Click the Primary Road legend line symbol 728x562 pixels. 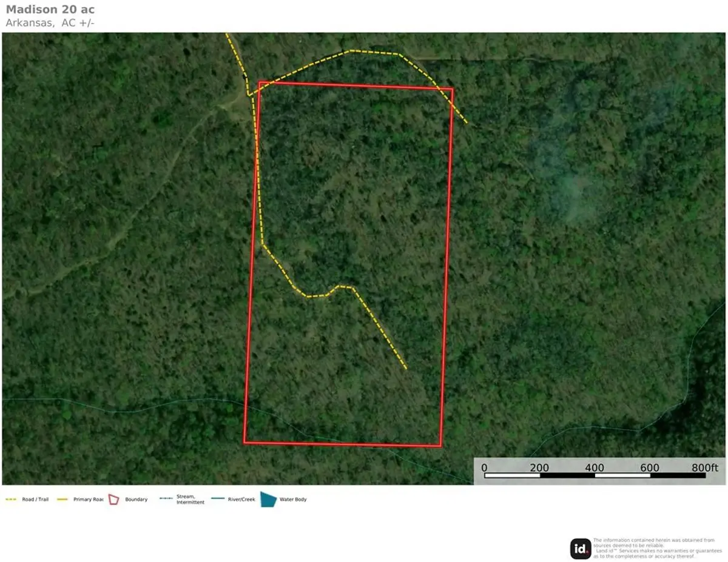(64, 500)
